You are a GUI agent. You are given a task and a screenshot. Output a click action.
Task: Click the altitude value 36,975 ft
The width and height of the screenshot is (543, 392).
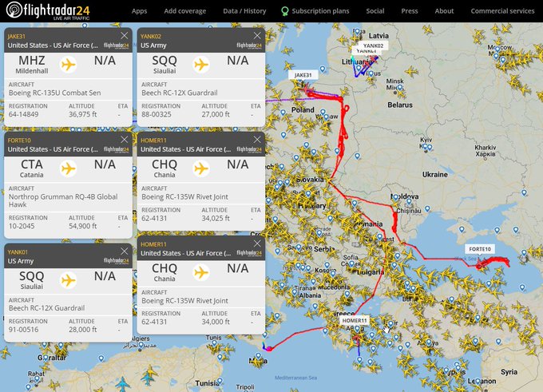pos(82,114)
